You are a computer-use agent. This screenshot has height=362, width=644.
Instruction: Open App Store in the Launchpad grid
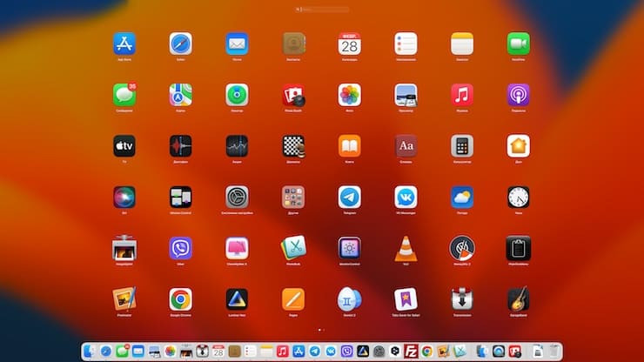point(124,44)
